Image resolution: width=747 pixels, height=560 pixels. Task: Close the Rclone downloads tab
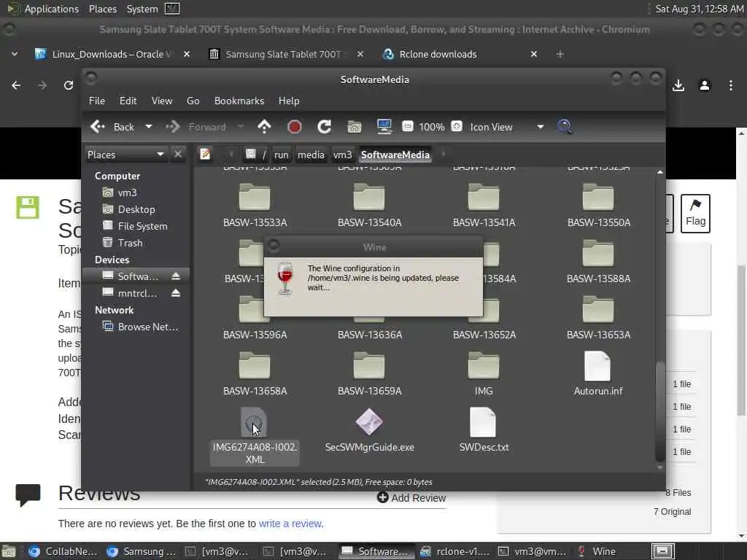pos(534,54)
